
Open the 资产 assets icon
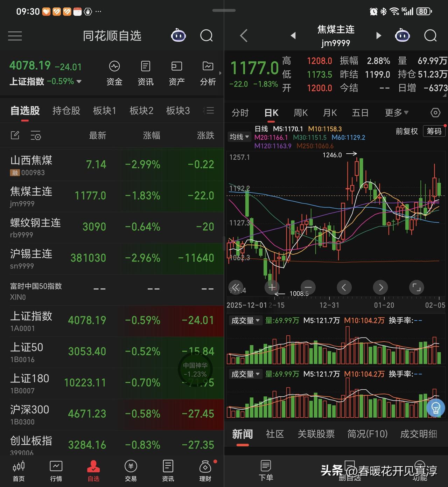tap(177, 74)
